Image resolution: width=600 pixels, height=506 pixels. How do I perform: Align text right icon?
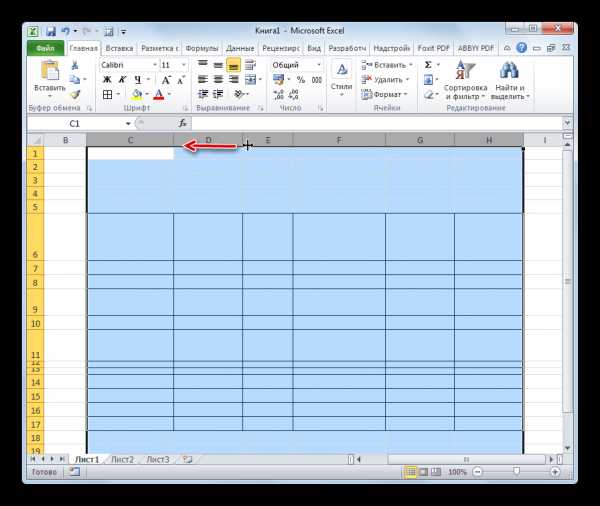click(233, 80)
